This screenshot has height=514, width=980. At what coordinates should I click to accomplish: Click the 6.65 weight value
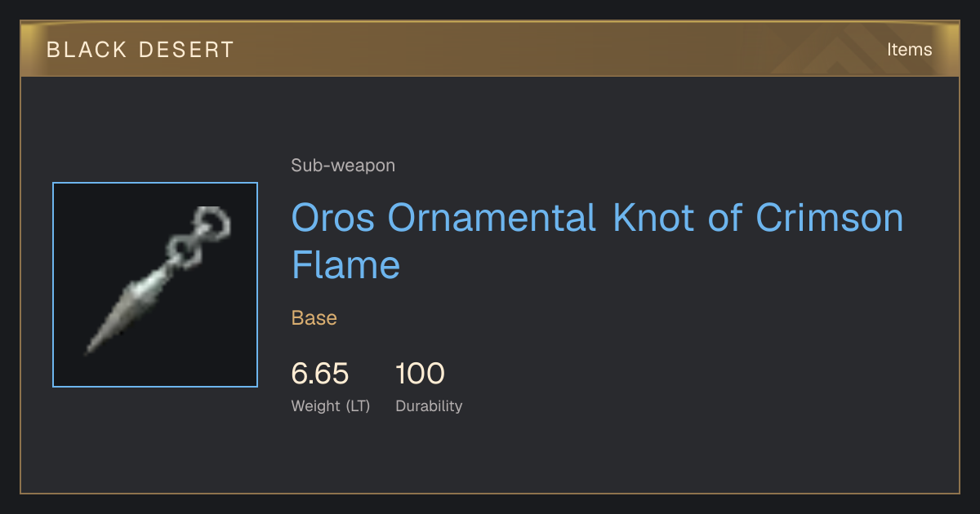[320, 374]
